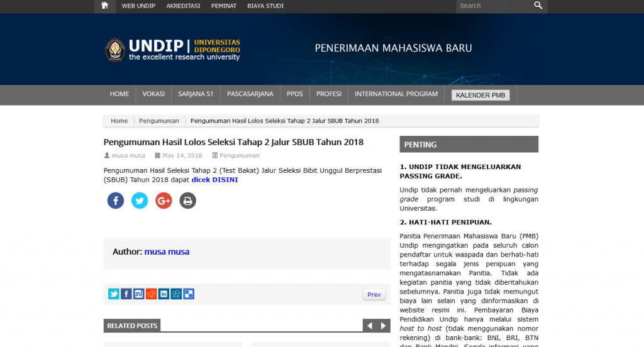Click the search magnifier icon
This screenshot has height=347, width=644.
coord(538,6)
